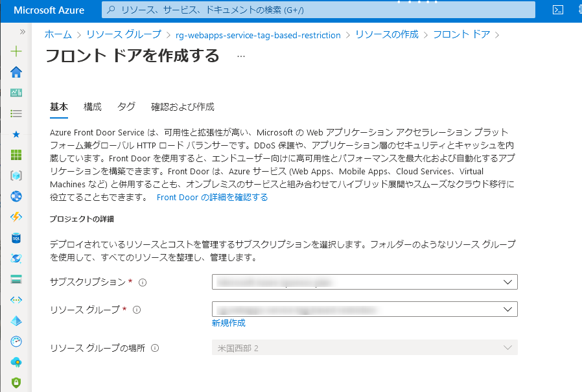Open Cloud Shell icon in top bar
The width and height of the screenshot is (582, 392).
(558, 10)
